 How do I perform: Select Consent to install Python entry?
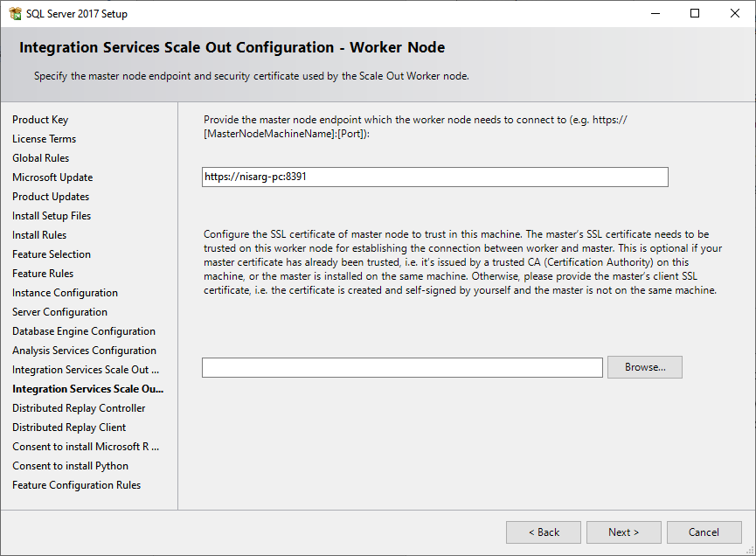pyautogui.click(x=70, y=466)
